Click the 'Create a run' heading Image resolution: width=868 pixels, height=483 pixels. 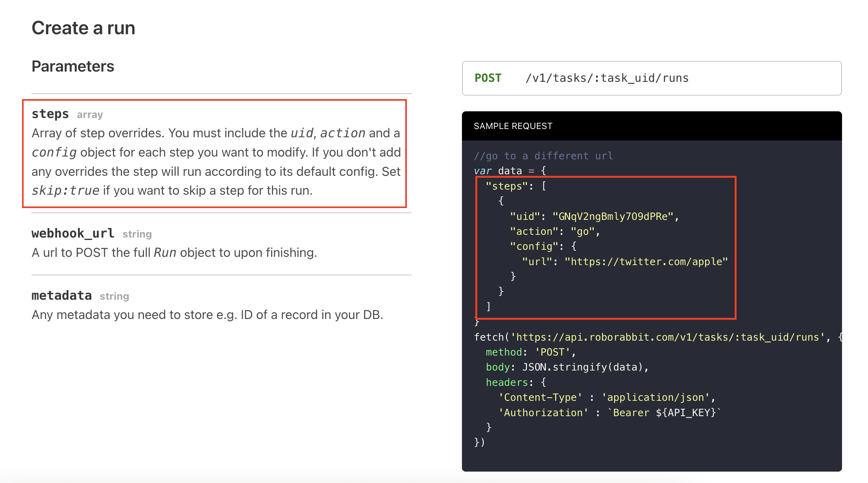coord(83,28)
